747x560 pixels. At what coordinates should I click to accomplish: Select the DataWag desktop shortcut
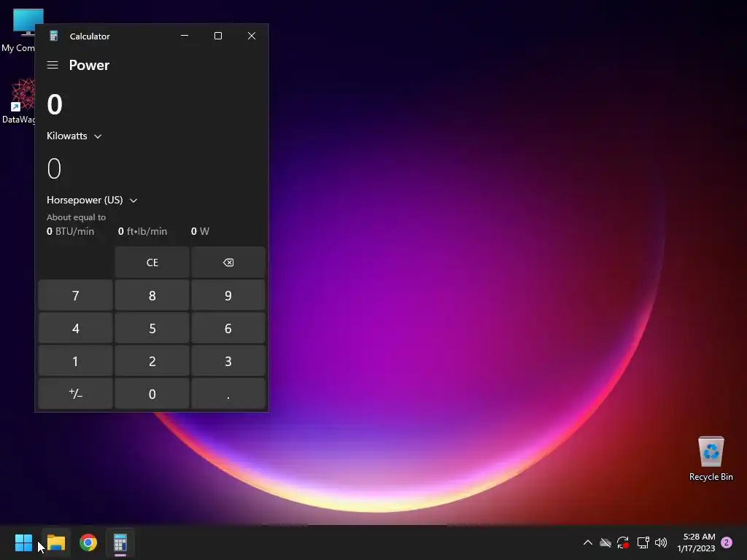coord(18,101)
